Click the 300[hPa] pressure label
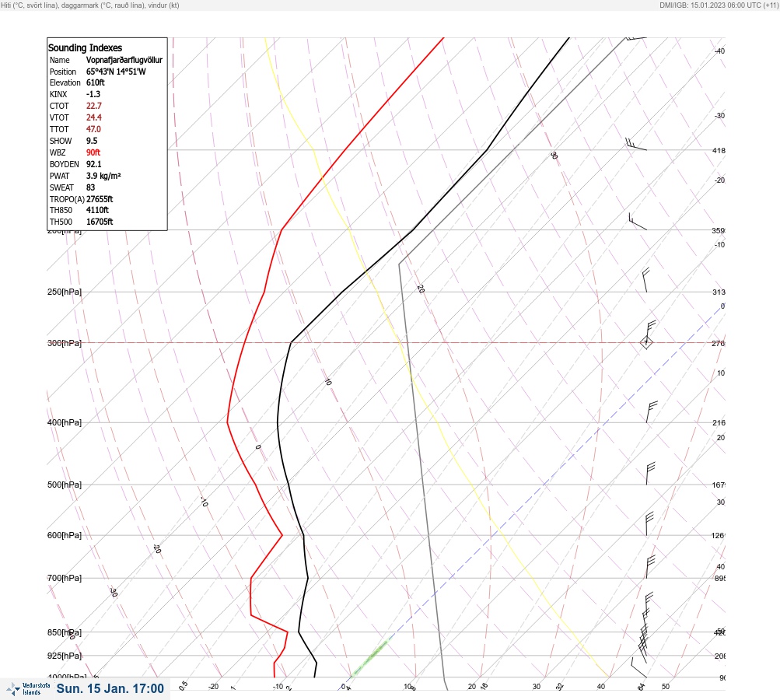 click(x=65, y=343)
